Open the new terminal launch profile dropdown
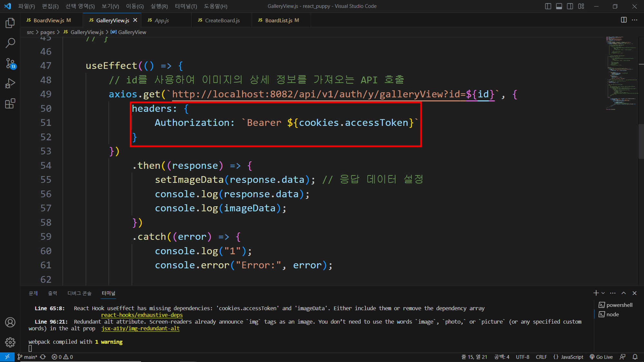This screenshot has height=362, width=644. [x=603, y=293]
